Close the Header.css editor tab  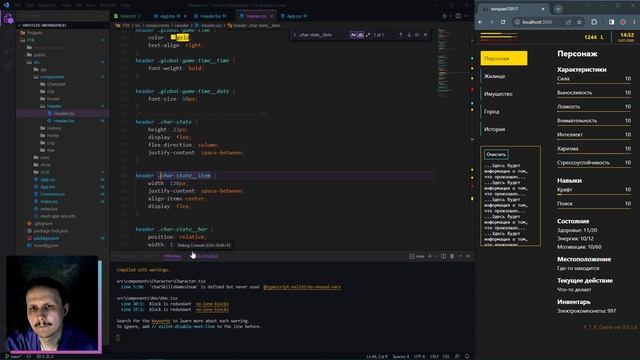pos(271,16)
